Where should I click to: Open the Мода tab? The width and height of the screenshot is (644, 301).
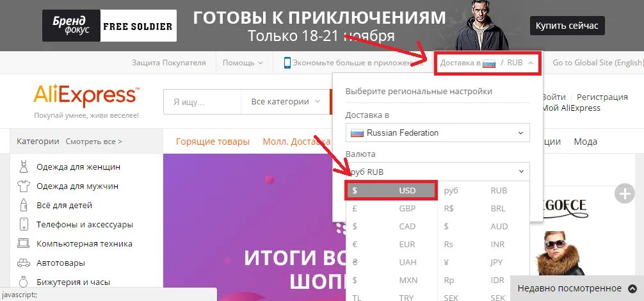pyautogui.click(x=585, y=142)
